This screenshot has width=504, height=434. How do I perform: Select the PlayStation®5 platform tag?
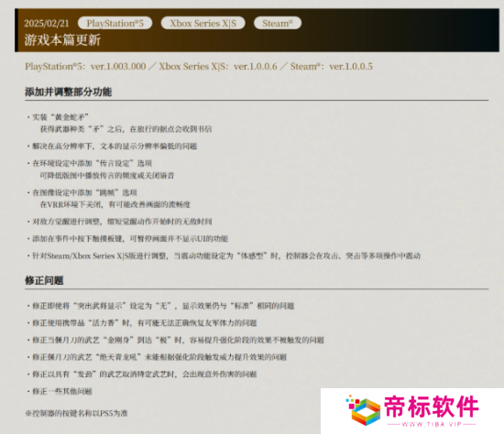tap(115, 23)
